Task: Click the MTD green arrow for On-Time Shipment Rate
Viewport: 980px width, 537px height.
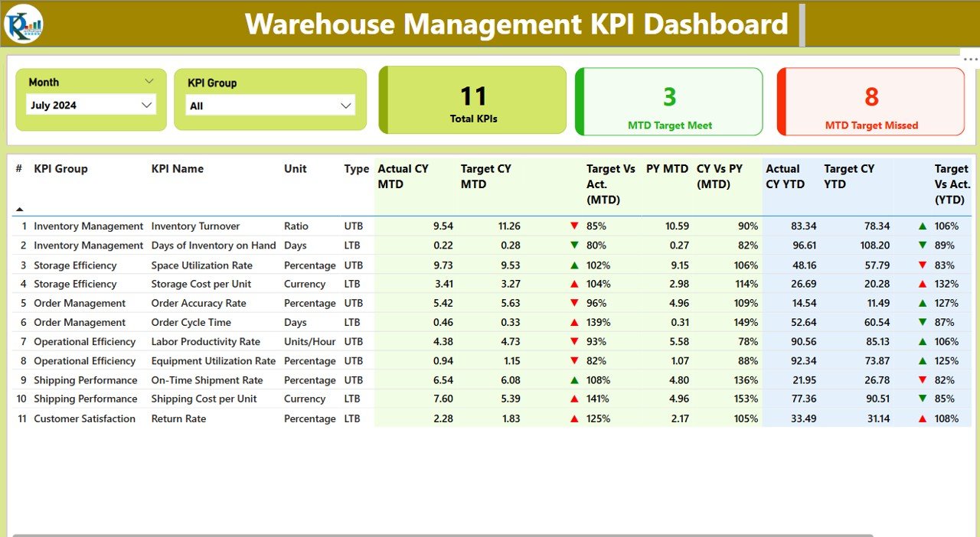Action: pos(574,380)
